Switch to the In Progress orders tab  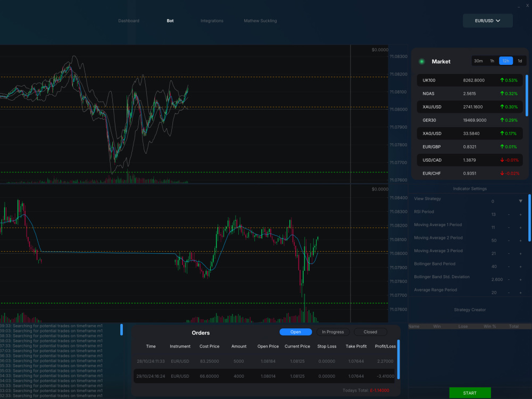pos(332,331)
